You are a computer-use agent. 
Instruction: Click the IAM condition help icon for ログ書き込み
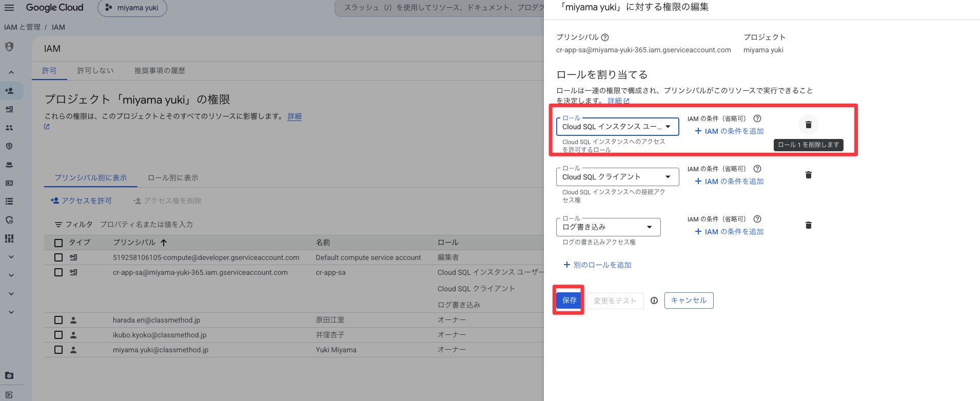[757, 219]
